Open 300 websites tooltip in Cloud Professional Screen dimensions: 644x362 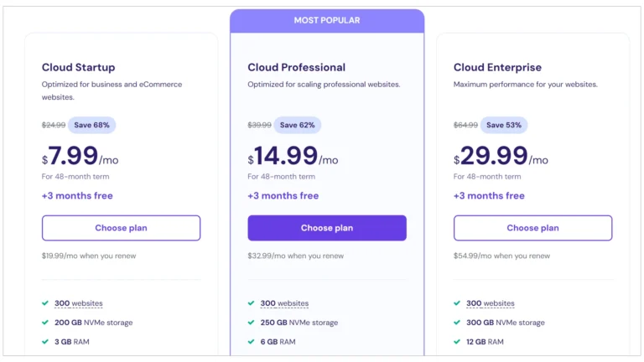284,303
